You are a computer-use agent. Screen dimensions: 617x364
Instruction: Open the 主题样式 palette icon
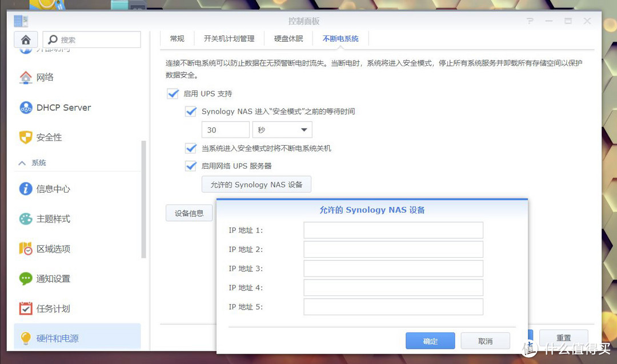point(26,219)
